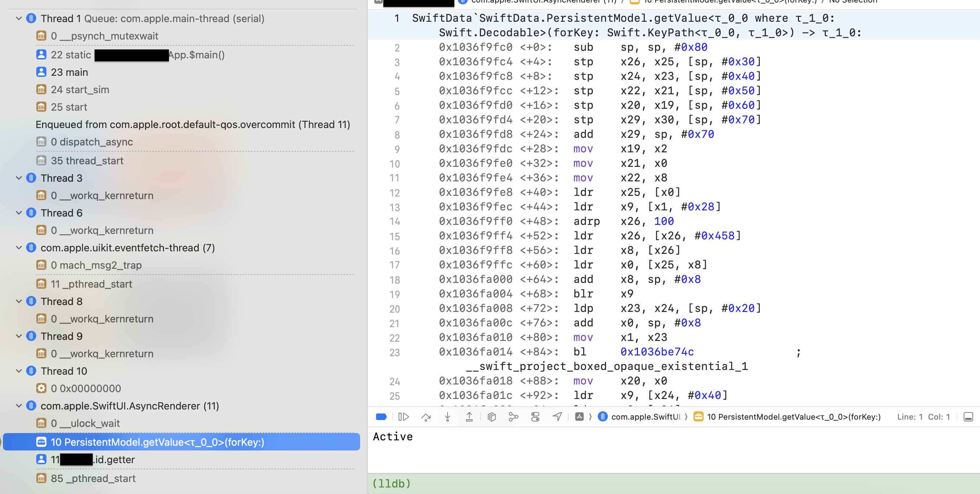Select frame 23 main in stack
Screen dimensions: 980x494
[x=69, y=72]
